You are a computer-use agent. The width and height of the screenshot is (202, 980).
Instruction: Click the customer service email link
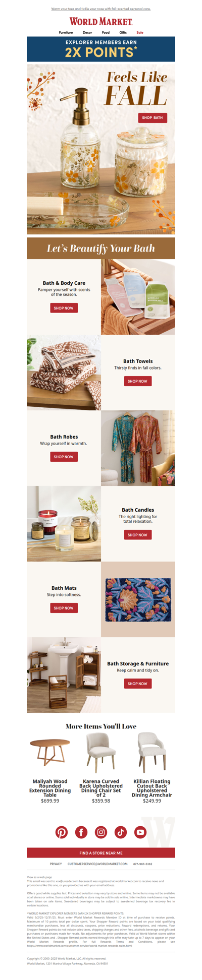point(97,864)
